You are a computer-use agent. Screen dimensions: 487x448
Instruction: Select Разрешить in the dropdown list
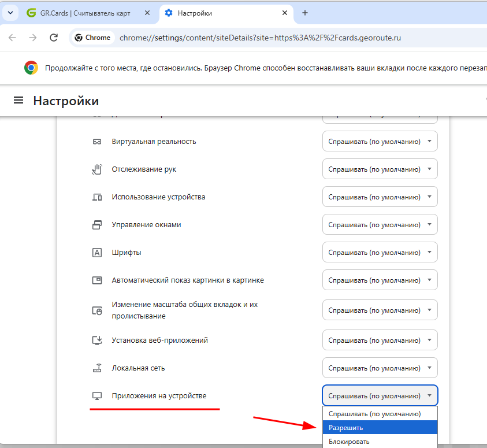click(x=380, y=428)
